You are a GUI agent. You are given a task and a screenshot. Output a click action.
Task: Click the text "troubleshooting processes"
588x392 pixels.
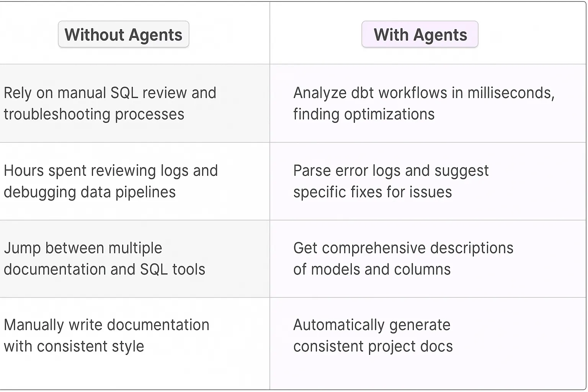[x=94, y=114]
